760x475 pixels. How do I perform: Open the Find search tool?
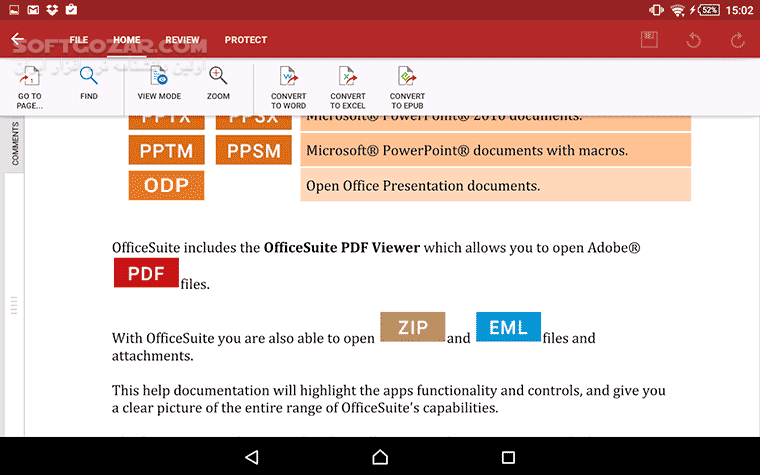click(89, 83)
